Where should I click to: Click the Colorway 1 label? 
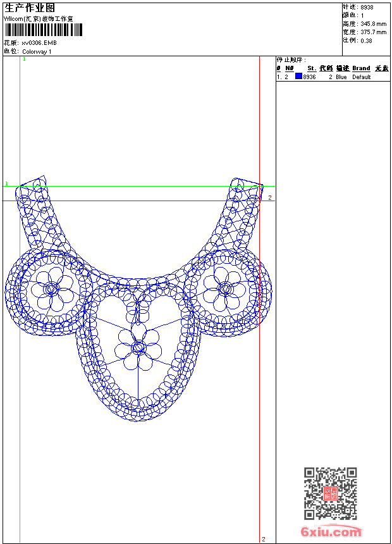pyautogui.click(x=37, y=51)
